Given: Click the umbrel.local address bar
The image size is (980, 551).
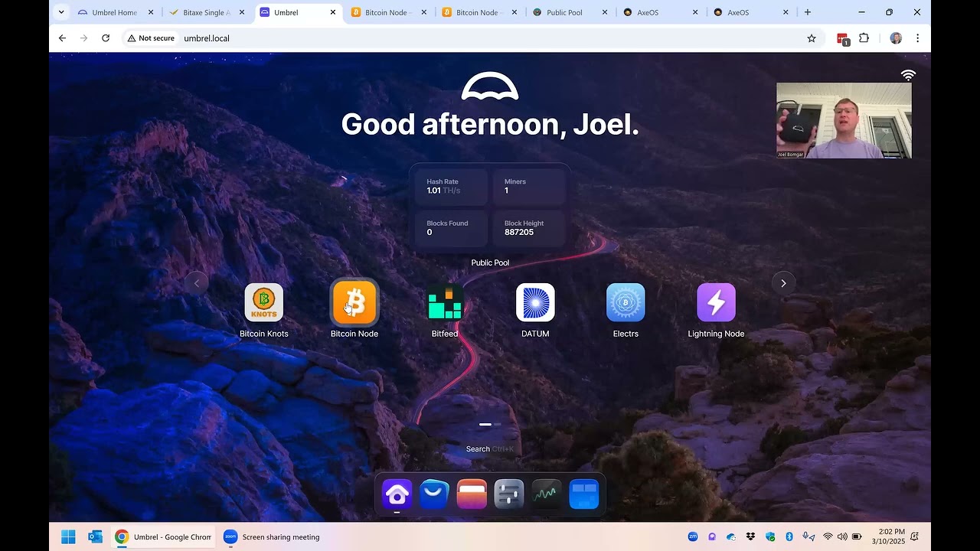Looking at the screenshot, I should pos(490,38).
